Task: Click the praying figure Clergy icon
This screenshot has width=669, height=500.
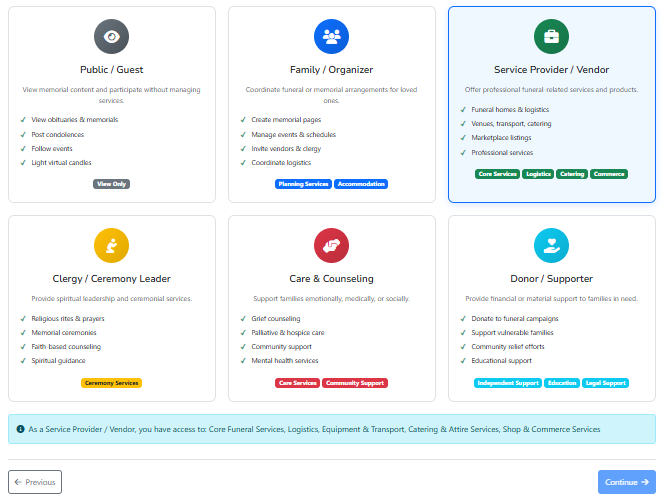Action: point(111,246)
